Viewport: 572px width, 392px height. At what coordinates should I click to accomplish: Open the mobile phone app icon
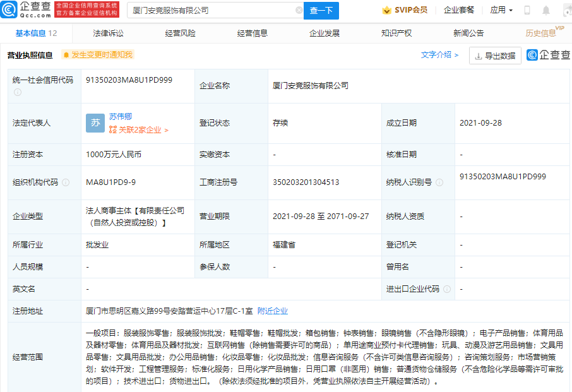click(527, 10)
